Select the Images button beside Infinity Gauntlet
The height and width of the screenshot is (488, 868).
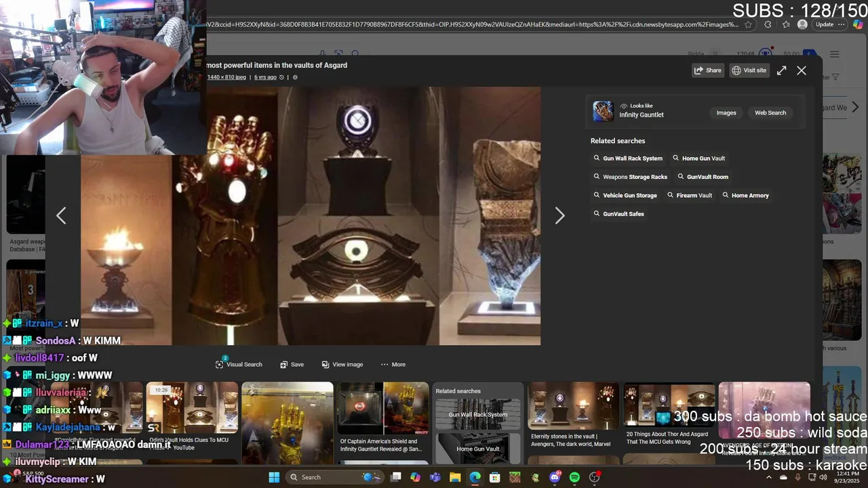[726, 113]
